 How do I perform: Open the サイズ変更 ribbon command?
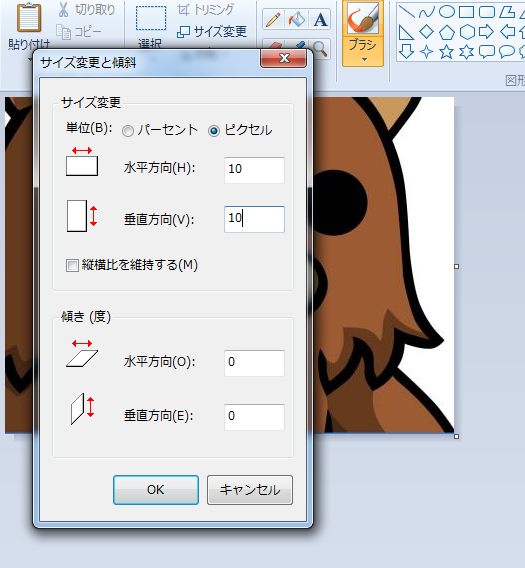point(212,32)
